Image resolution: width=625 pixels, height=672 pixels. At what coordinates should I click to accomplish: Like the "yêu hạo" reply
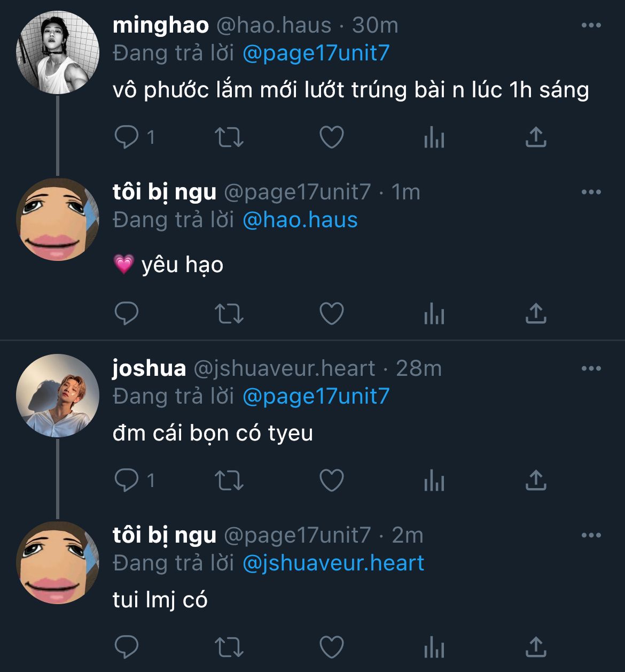tap(332, 313)
